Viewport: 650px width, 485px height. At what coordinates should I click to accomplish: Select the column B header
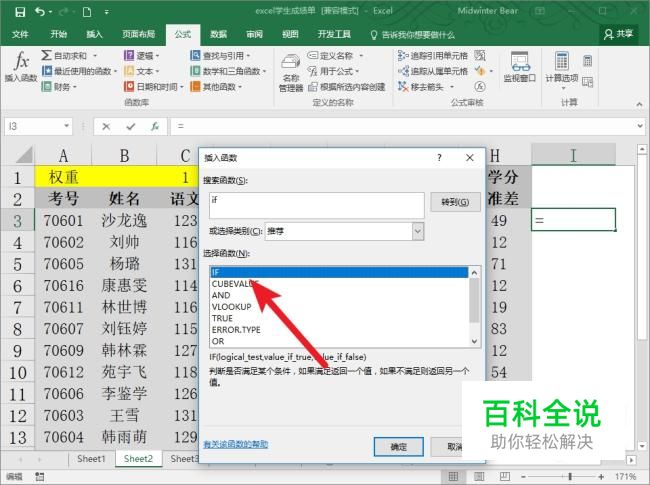click(x=124, y=156)
